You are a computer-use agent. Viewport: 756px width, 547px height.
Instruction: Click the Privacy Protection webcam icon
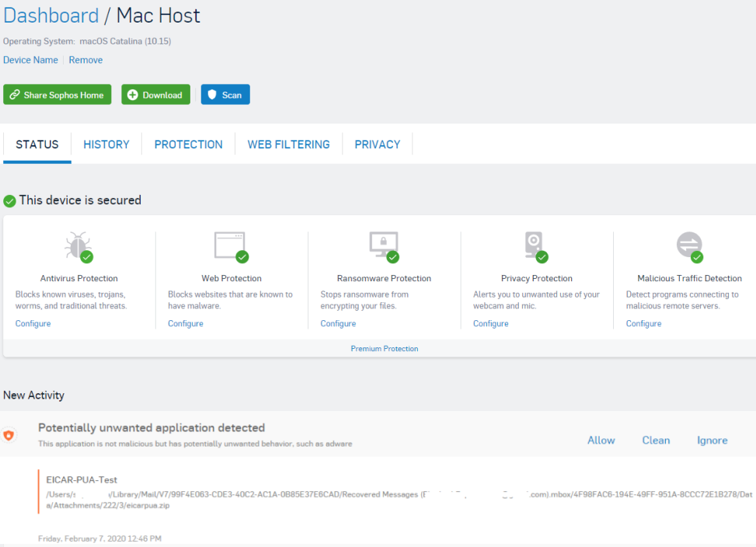tap(535, 243)
